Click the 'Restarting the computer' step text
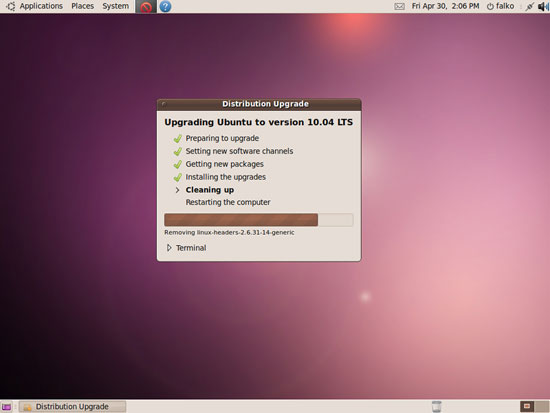Viewport: 550px width, 413px height. 228,202
